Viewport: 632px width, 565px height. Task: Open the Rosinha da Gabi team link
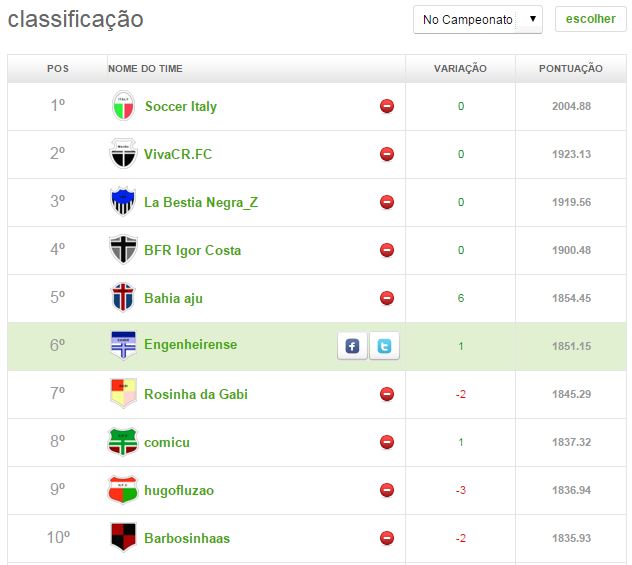(x=195, y=394)
